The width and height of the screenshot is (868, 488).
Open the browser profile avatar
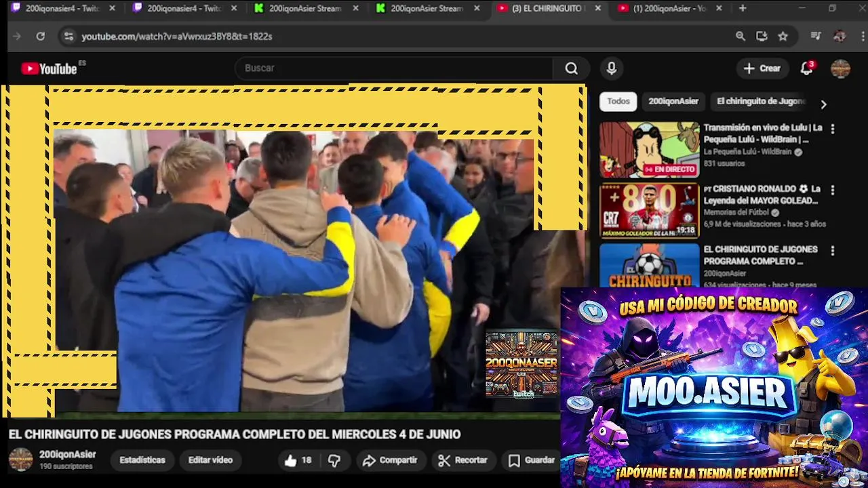pyautogui.click(x=840, y=37)
